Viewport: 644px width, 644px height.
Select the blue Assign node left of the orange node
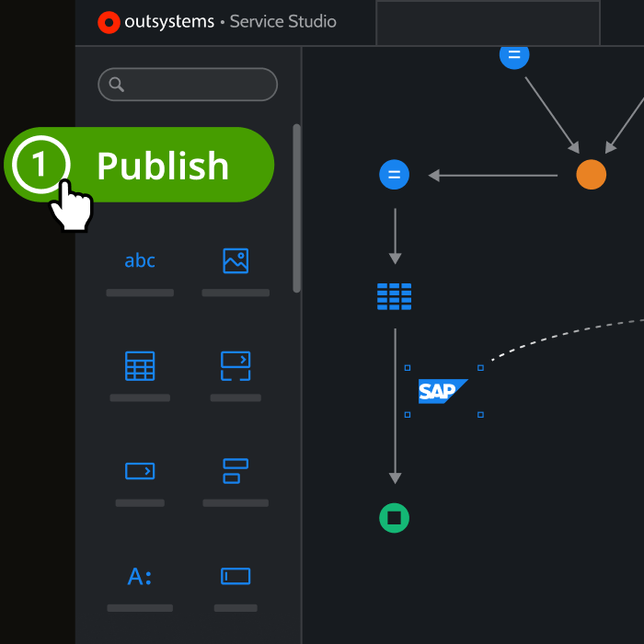click(395, 175)
